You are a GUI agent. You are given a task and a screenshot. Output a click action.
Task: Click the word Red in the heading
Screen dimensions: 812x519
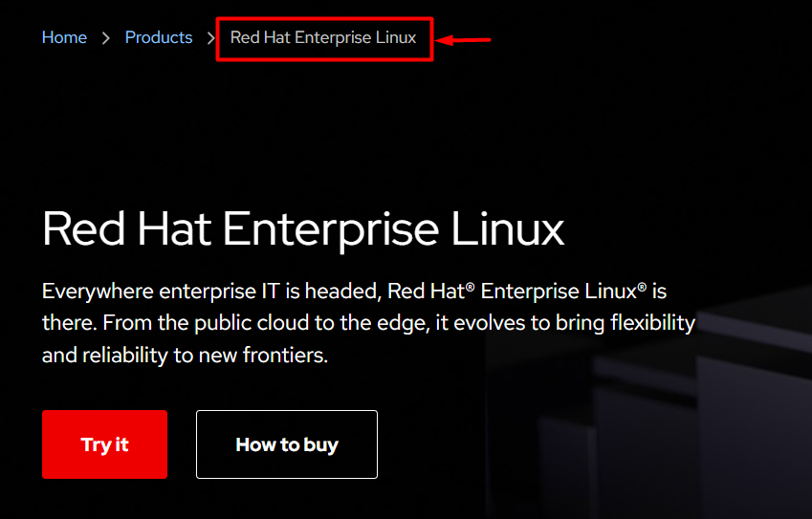pos(82,230)
